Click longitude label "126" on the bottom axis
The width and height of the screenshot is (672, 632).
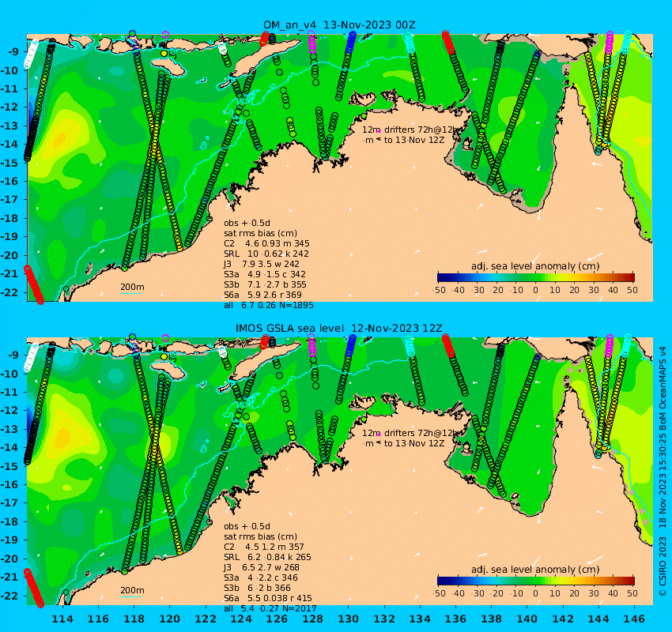tap(277, 619)
